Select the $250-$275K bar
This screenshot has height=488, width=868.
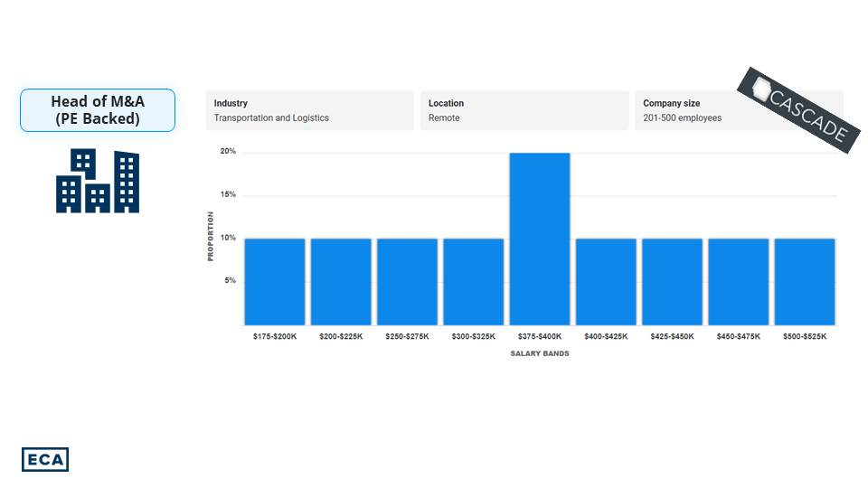(407, 281)
